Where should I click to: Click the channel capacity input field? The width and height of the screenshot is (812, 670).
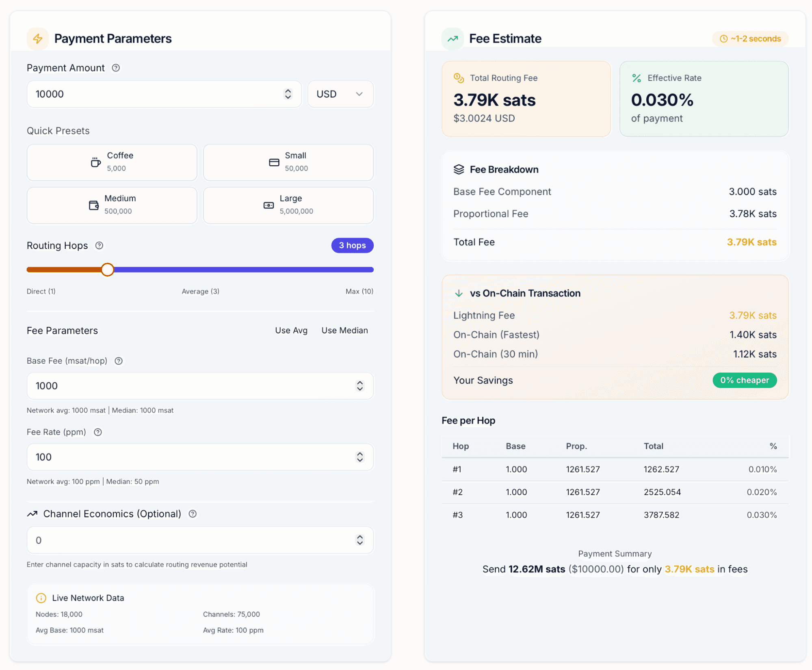200,540
